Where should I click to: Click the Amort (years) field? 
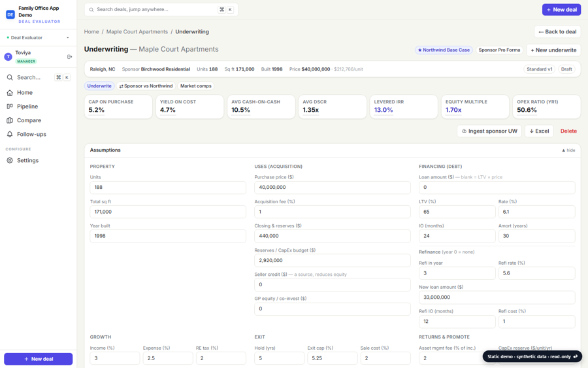(x=536, y=236)
